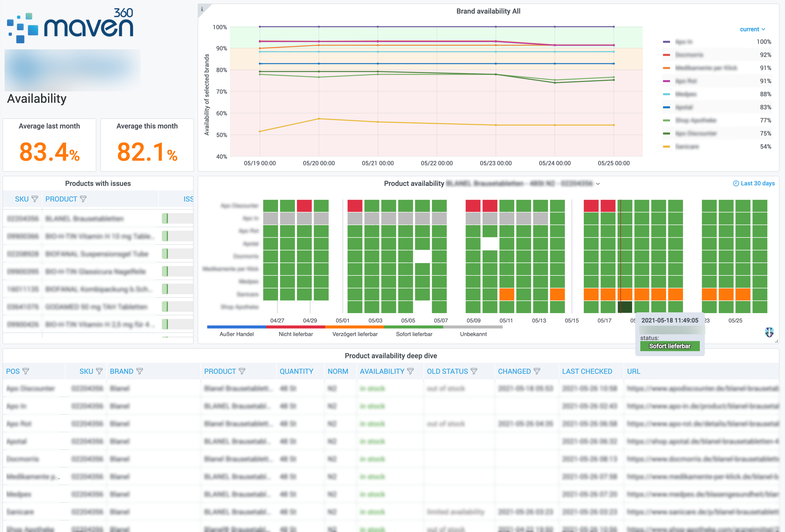Expand the Product availability product selector dropdown

coord(598,184)
